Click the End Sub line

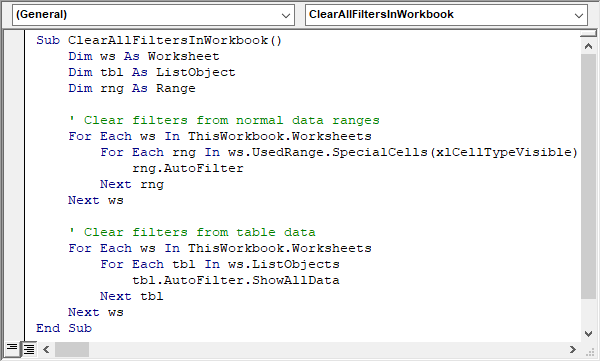click(x=64, y=328)
